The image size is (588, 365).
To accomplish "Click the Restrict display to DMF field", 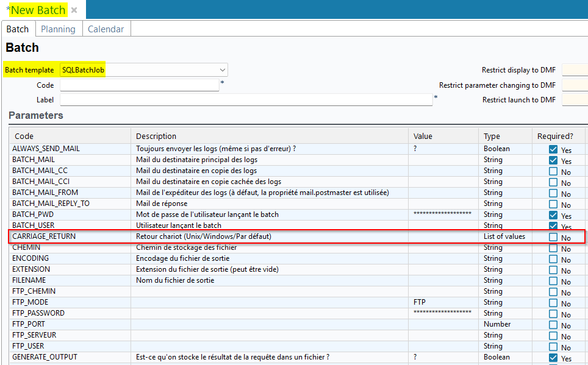I will [574, 70].
